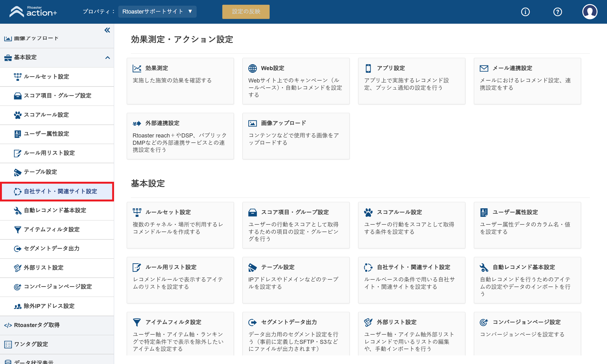Image resolution: width=607 pixels, height=364 pixels.
Task: Open 外部リスト設定 in the sidebar
Action: click(x=57, y=268)
